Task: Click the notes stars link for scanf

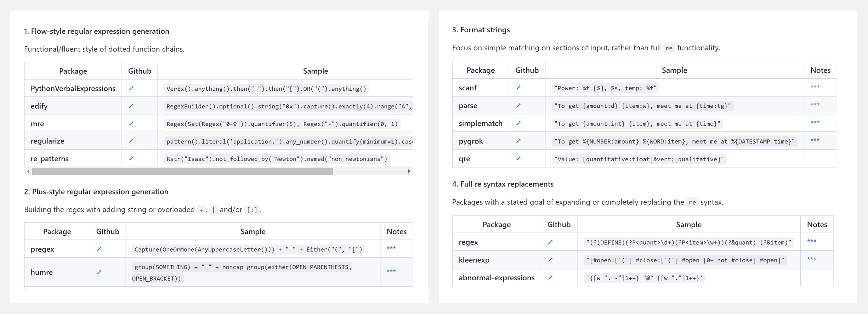Action: click(815, 87)
